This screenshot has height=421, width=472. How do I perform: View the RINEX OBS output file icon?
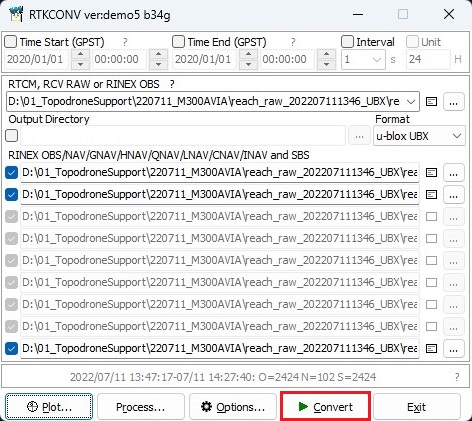pyautogui.click(x=431, y=173)
